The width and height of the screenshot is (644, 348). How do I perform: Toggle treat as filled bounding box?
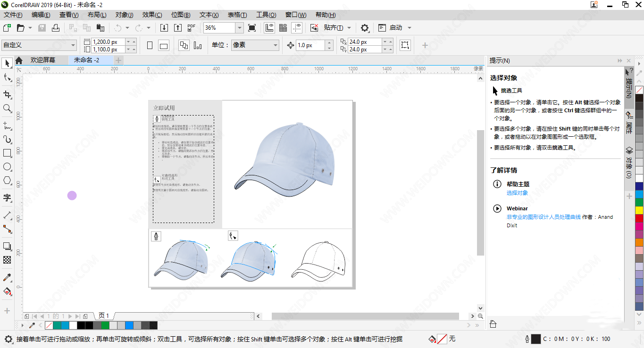click(x=405, y=45)
